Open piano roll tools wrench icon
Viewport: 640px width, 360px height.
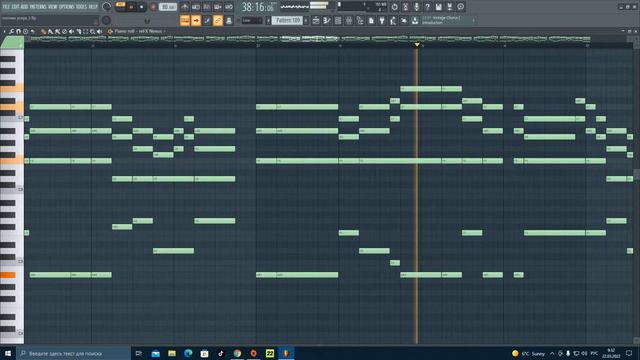(x=11, y=31)
